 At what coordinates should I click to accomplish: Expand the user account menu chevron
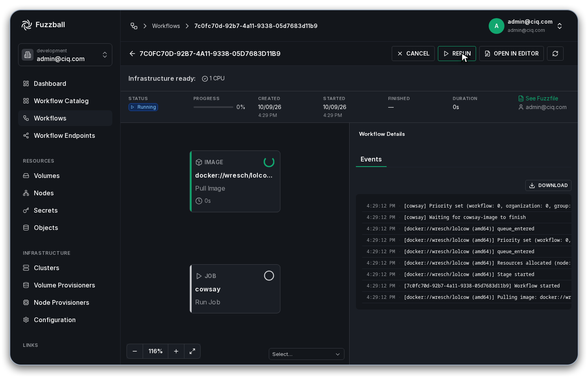560,26
